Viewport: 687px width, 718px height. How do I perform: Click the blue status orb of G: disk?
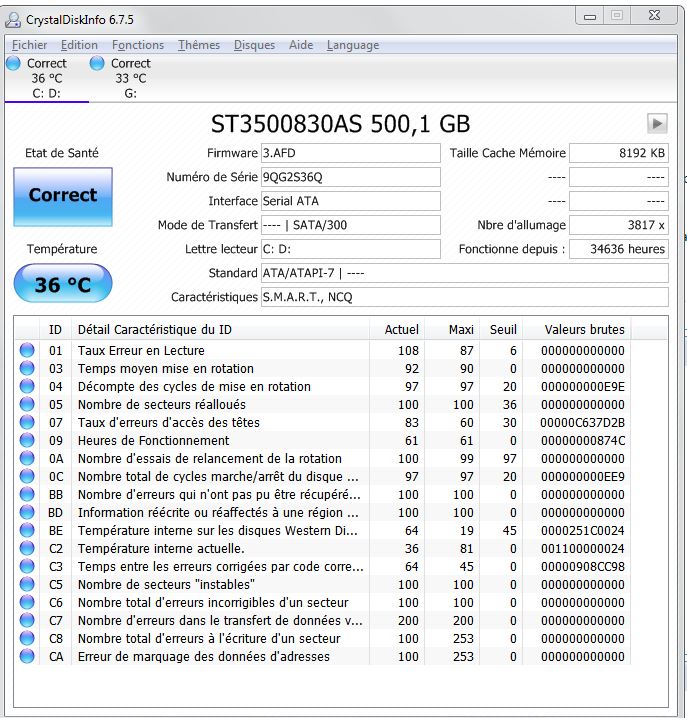click(x=97, y=63)
